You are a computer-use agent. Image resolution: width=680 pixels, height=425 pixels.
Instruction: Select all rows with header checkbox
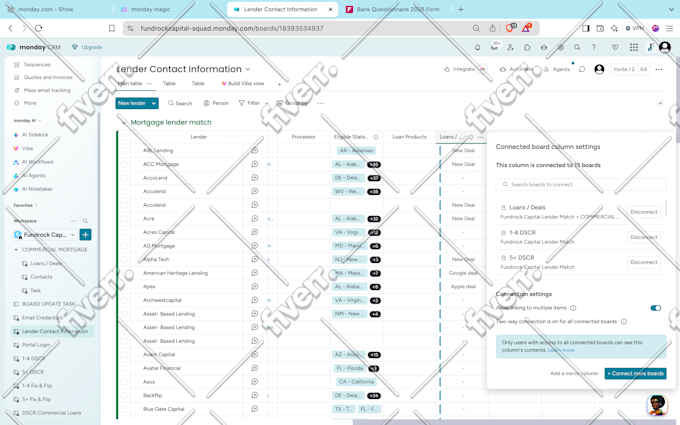(x=124, y=137)
